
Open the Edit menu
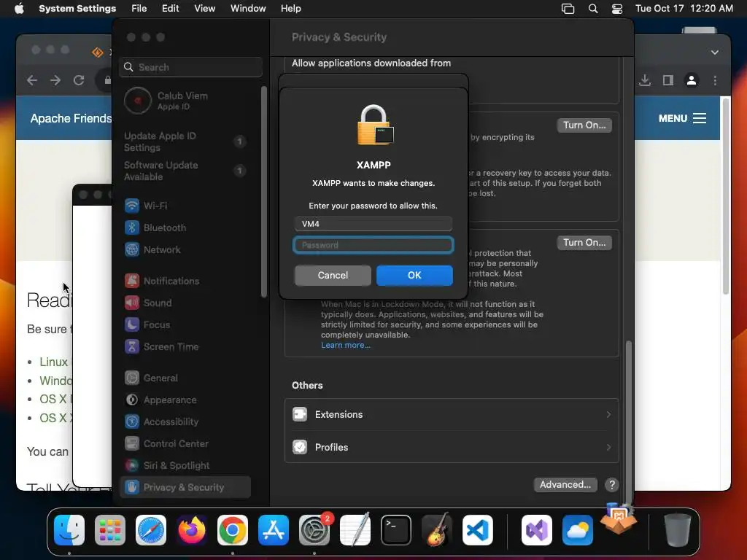[170, 9]
